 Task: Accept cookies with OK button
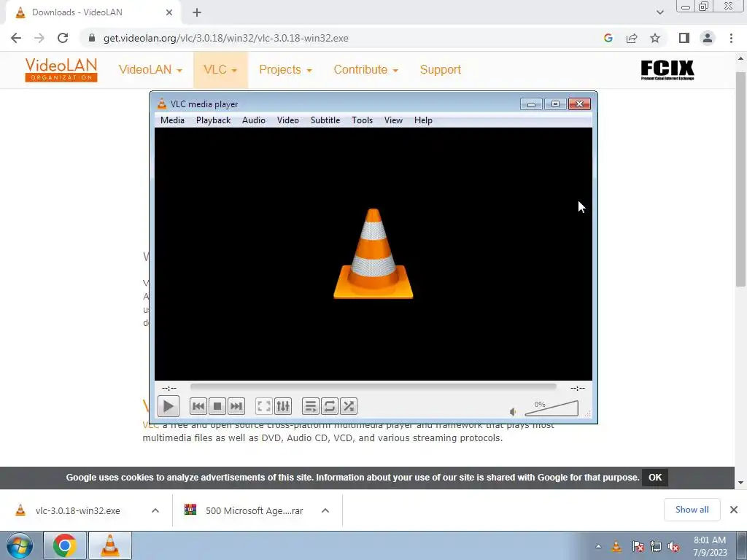[x=654, y=477]
